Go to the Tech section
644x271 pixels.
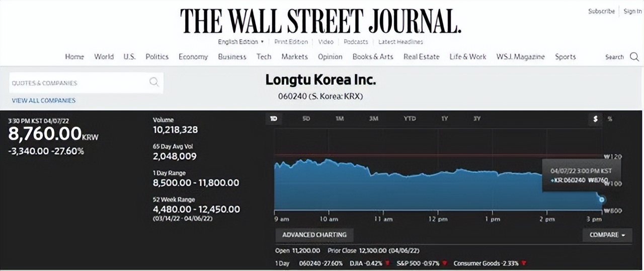(x=264, y=57)
